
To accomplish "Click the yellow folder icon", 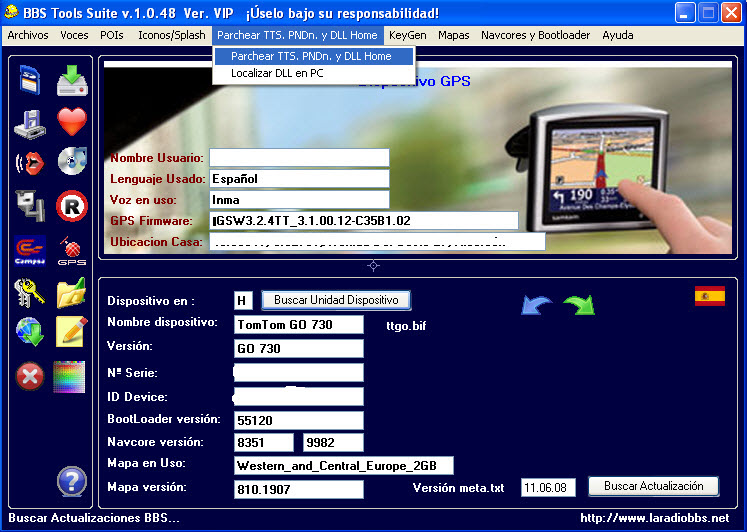I will [71, 292].
